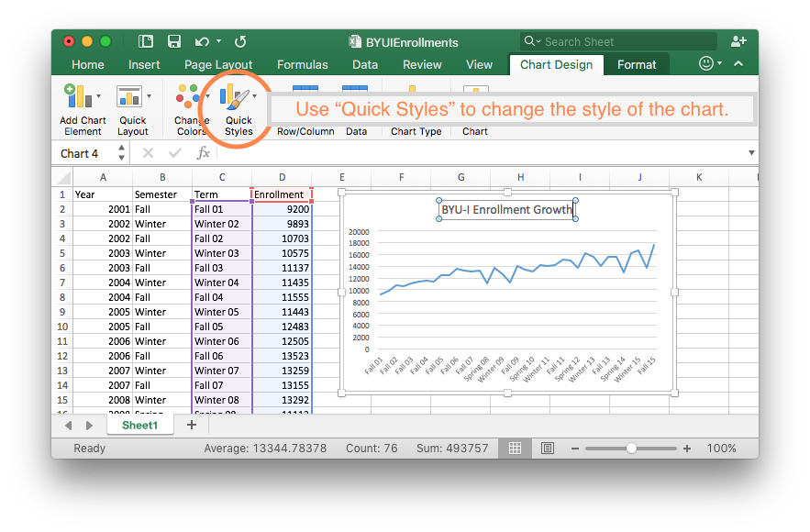Click the 100% zoom level
This screenshot has width=810, height=532.
[x=721, y=449]
